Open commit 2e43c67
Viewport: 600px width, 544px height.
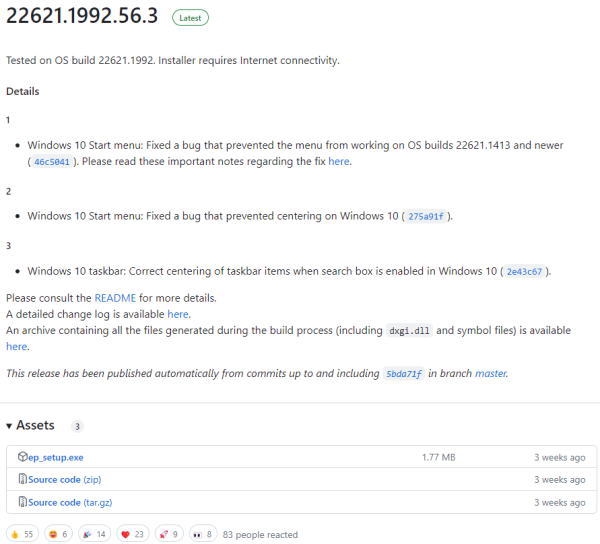(x=524, y=272)
